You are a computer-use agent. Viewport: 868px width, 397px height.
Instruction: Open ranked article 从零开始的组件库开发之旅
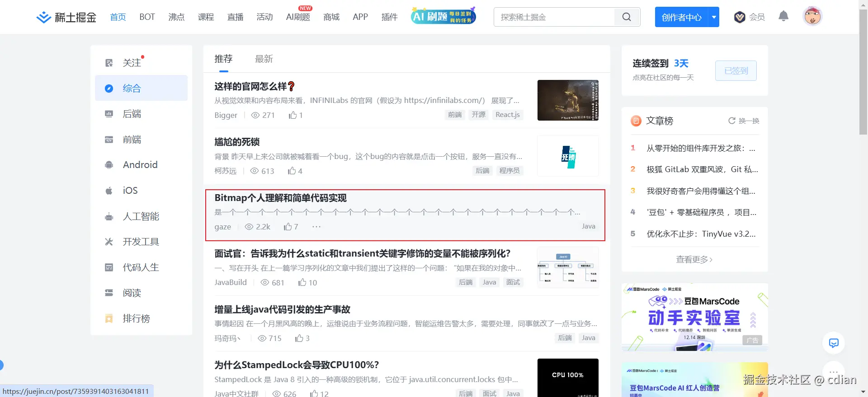(x=701, y=148)
